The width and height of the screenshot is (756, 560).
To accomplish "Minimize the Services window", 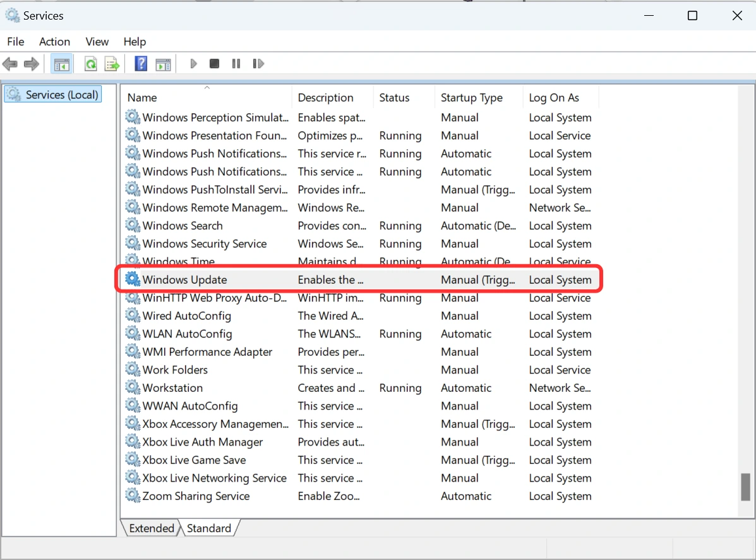I will [649, 15].
